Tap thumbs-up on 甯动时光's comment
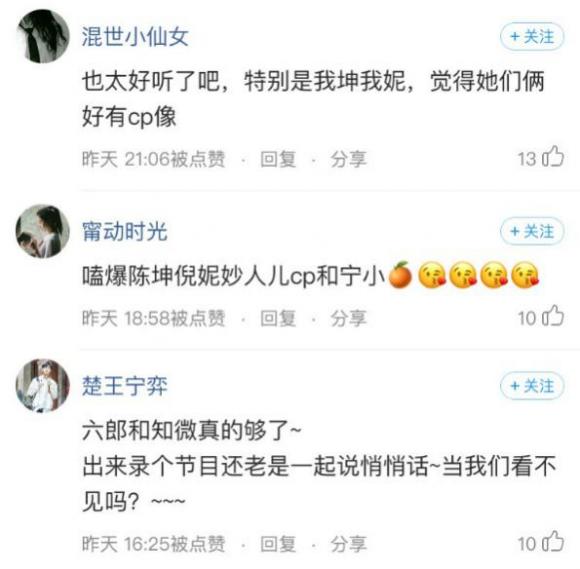This screenshot has width=580, height=569. coord(553,316)
